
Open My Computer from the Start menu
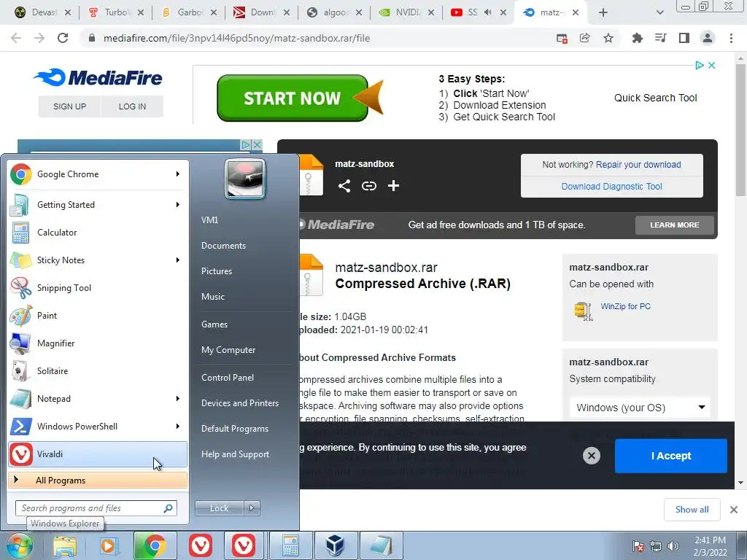tap(228, 350)
